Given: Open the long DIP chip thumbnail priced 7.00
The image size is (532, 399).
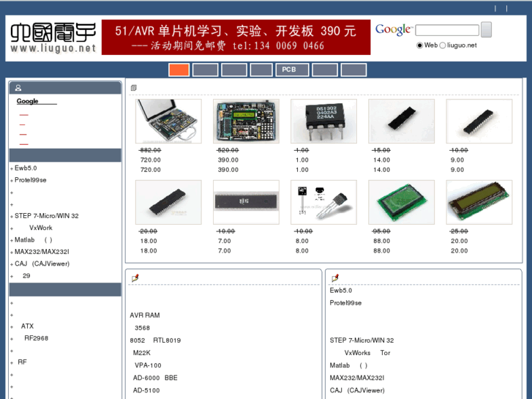Looking at the screenshot, I should tap(246, 202).
